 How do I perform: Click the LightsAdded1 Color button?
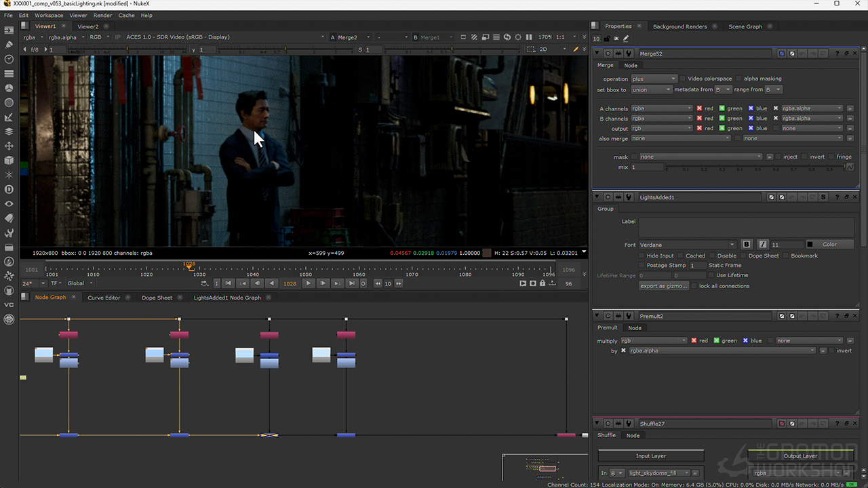point(829,245)
